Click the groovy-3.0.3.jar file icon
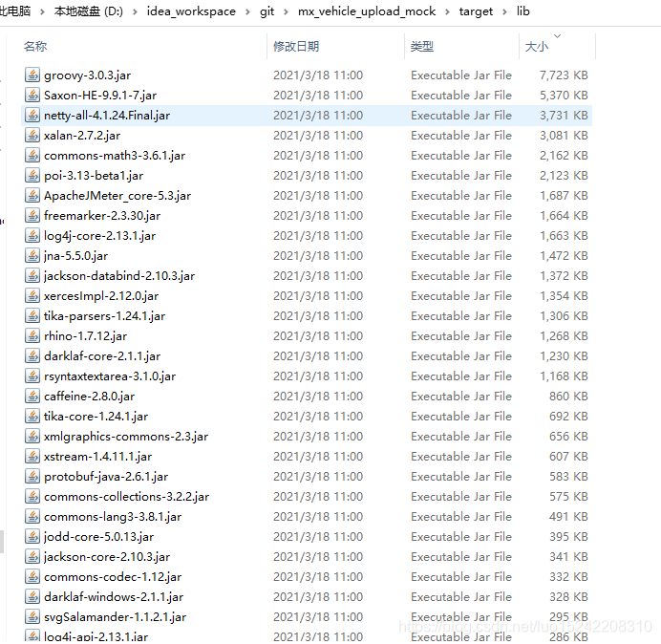The image size is (661, 644). point(32,75)
